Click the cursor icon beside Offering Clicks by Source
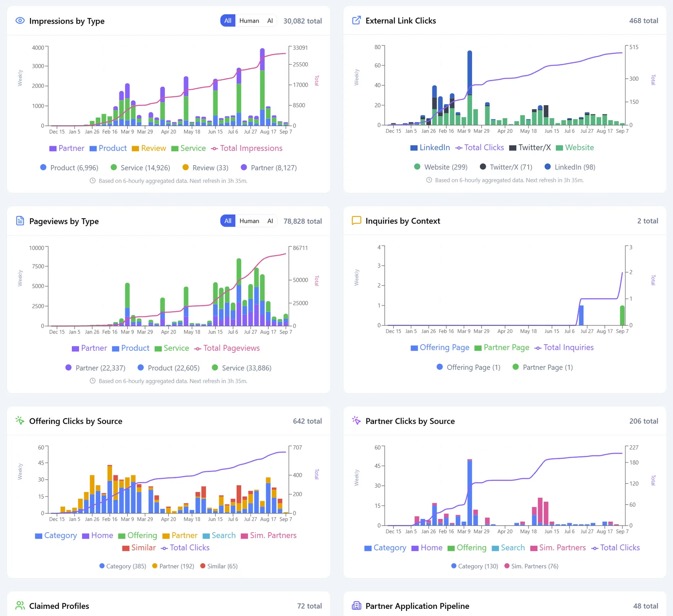Image resolution: width=673 pixels, height=616 pixels. [x=20, y=420]
